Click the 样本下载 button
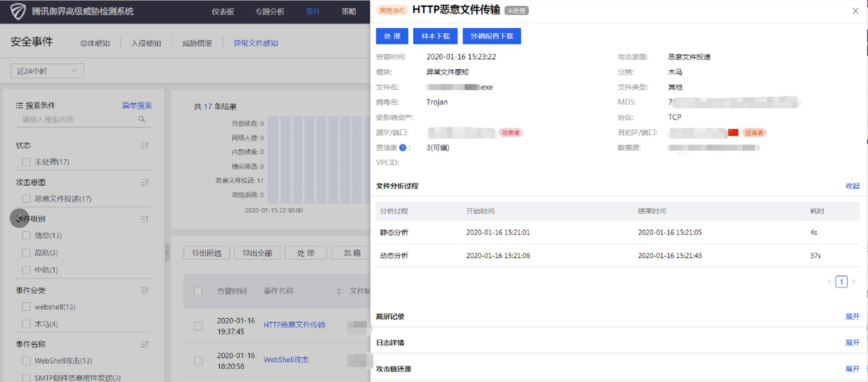Screen dimensions: 868x382 tap(435, 36)
